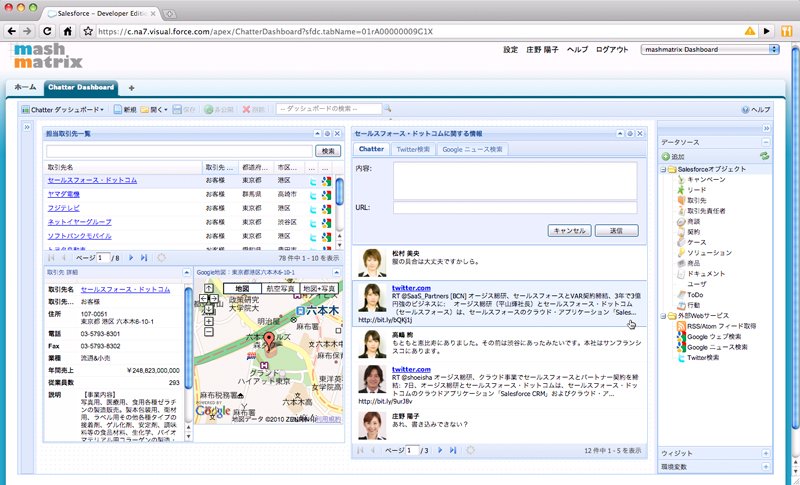Go to next page of the account list
The image size is (800, 485).
(x=131, y=258)
